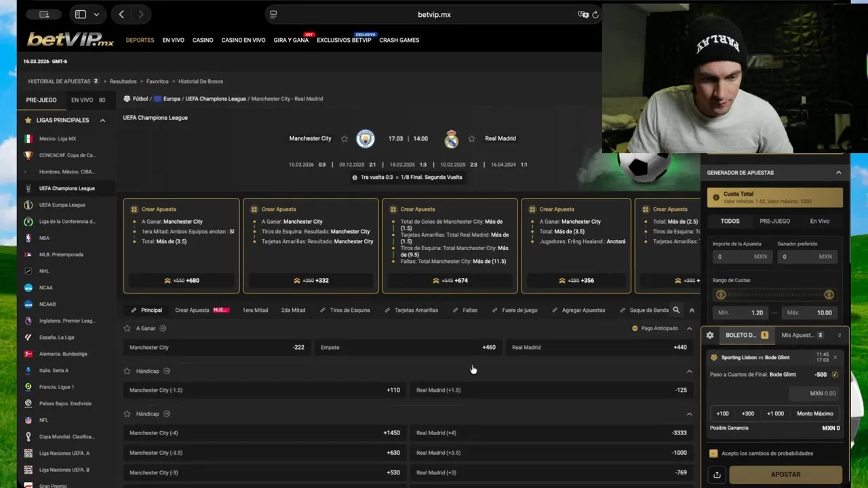This screenshot has width=868, height=488.
Task: Switch to PRE-JUEGO sidebar mode
Action: [41, 100]
